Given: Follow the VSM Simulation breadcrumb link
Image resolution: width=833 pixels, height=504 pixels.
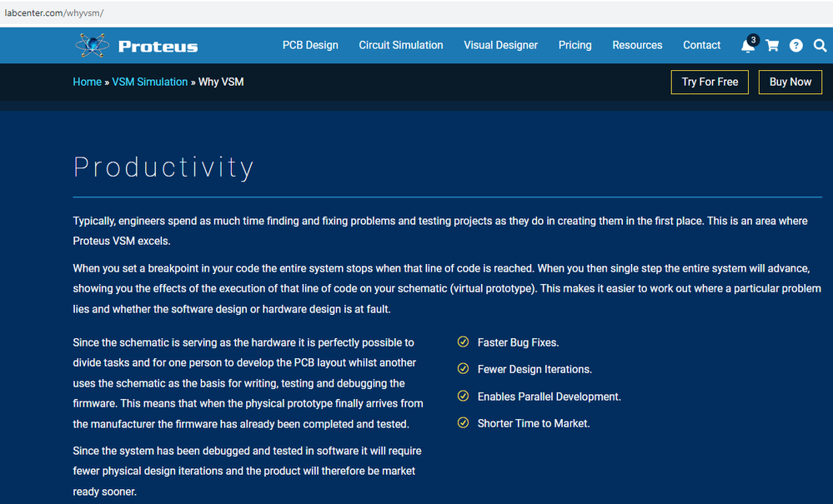Looking at the screenshot, I should pyautogui.click(x=150, y=82).
